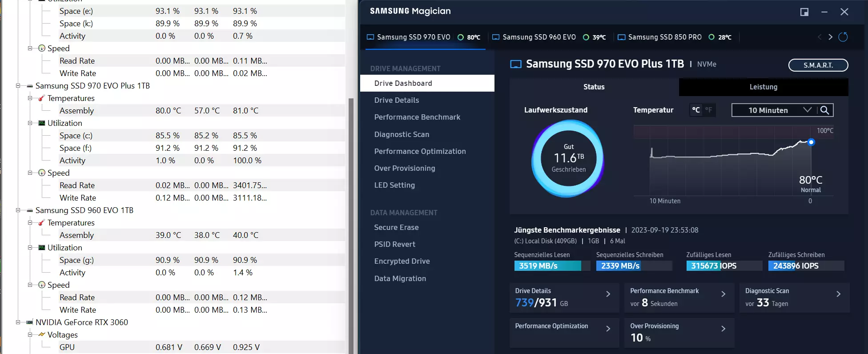868x354 pixels.
Task: Select the Samsung SSD 850 PRO drive tab
Action: 675,37
